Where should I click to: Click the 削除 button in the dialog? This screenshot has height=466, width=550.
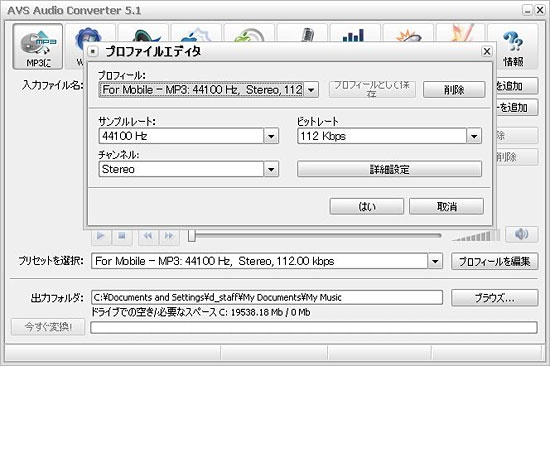point(454,90)
